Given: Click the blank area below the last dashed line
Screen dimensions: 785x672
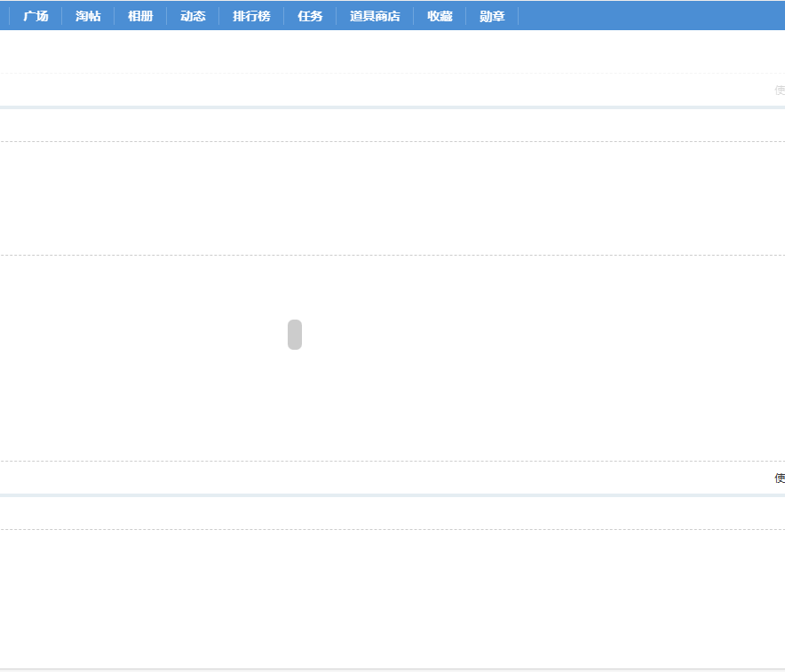Looking at the screenshot, I should point(391,597).
